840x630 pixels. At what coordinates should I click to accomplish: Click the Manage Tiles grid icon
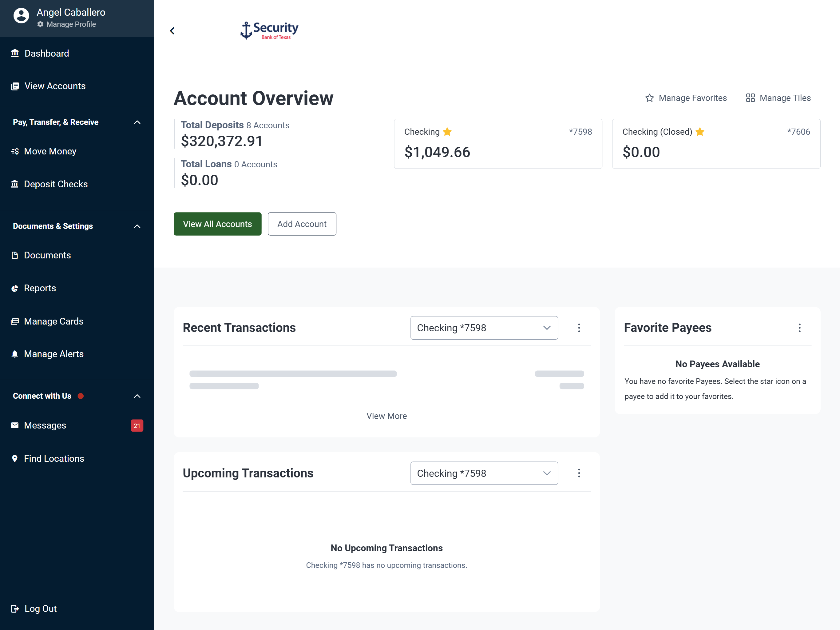pos(750,98)
